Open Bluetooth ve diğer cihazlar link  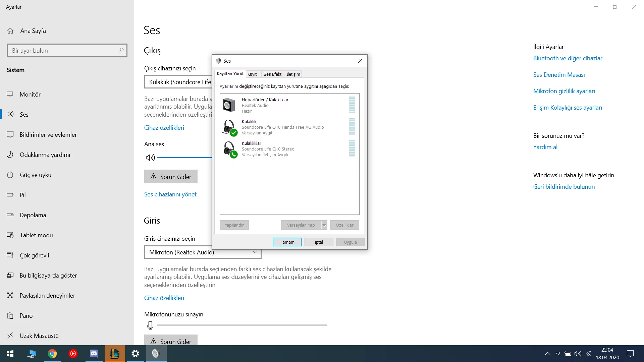568,58
